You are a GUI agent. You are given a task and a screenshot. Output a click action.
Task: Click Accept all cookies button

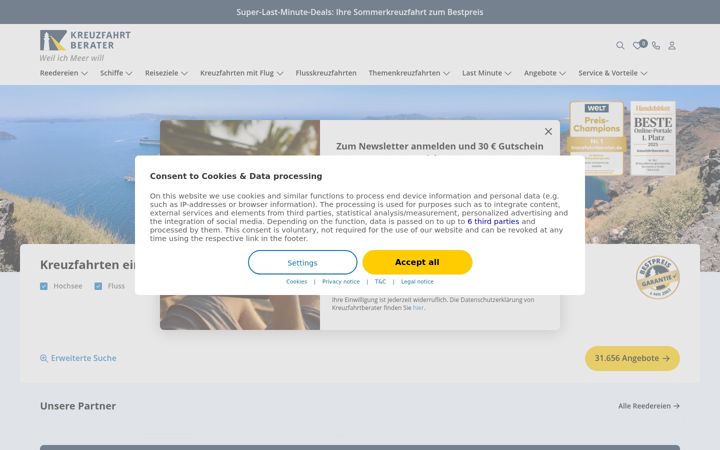(x=417, y=262)
